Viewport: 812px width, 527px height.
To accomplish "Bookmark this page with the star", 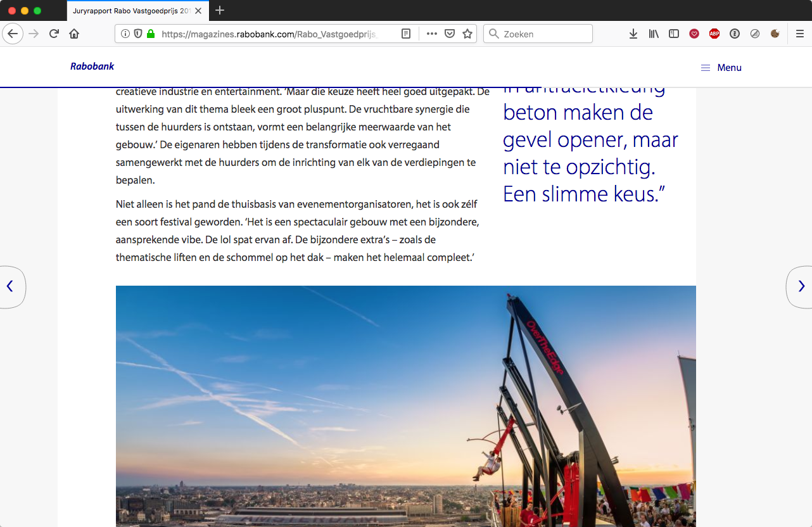I will pos(467,34).
